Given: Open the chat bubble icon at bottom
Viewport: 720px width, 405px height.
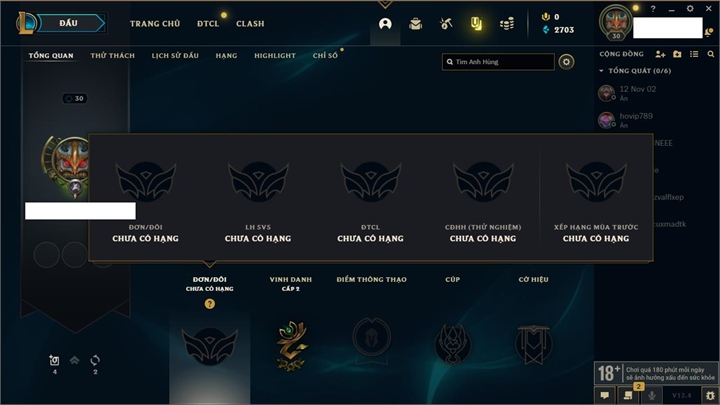Looking at the screenshot, I should click(x=605, y=395).
